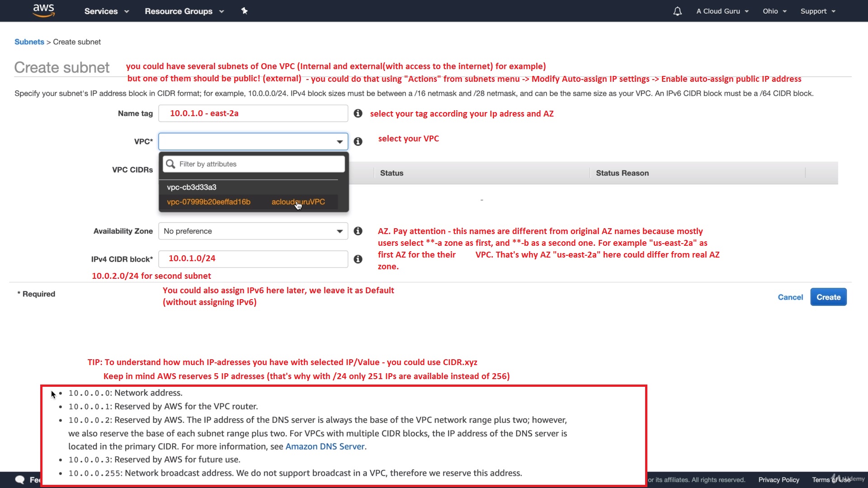This screenshot has width=868, height=488.
Task: Click the info icon beside Availability Zone
Action: point(358,231)
